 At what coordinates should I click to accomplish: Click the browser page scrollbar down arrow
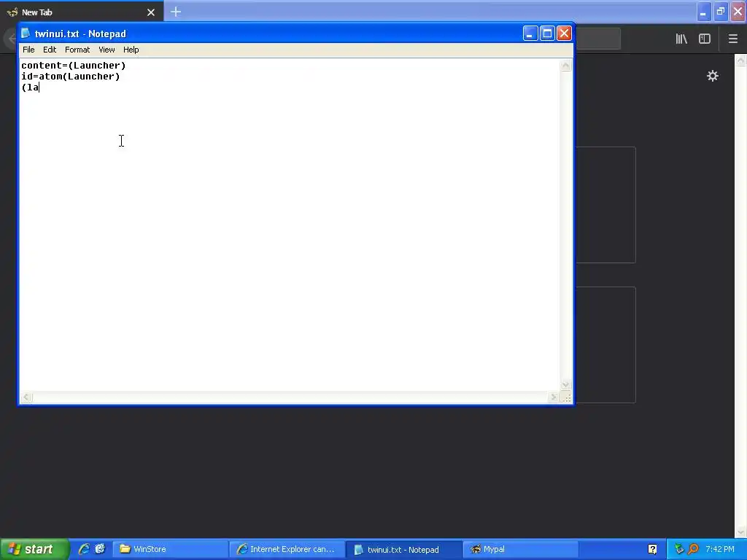coord(741,532)
